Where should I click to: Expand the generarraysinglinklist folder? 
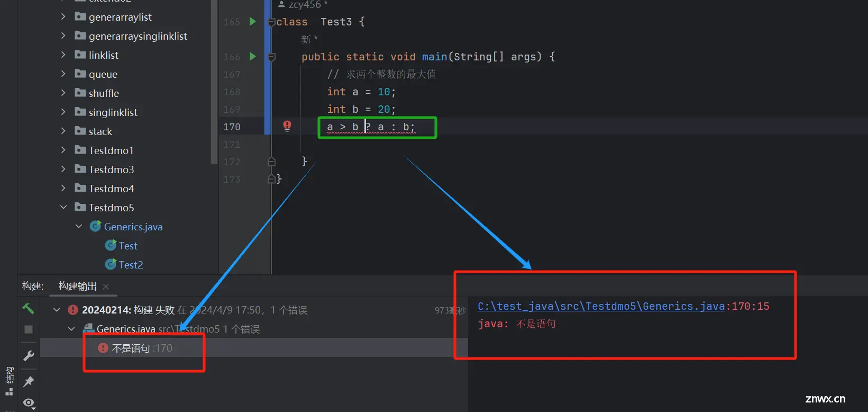click(63, 36)
